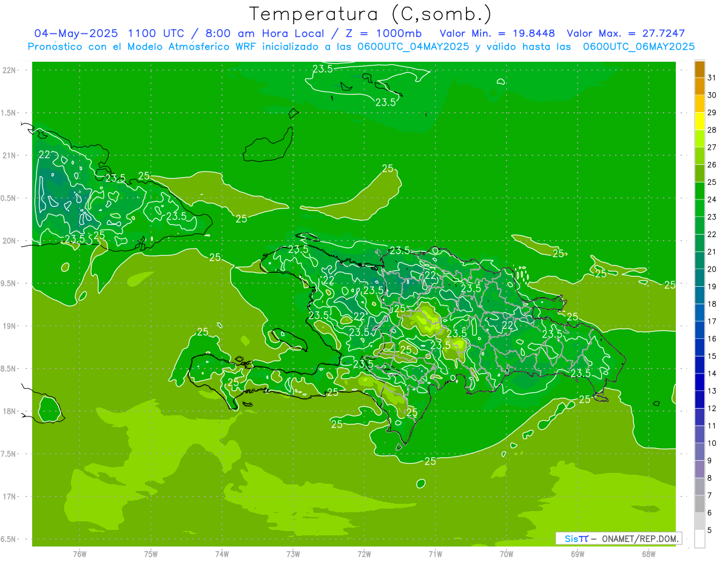This screenshot has width=728, height=562.
Task: Click the '04-May-2025 1100 UTC' date text
Action: click(110, 33)
